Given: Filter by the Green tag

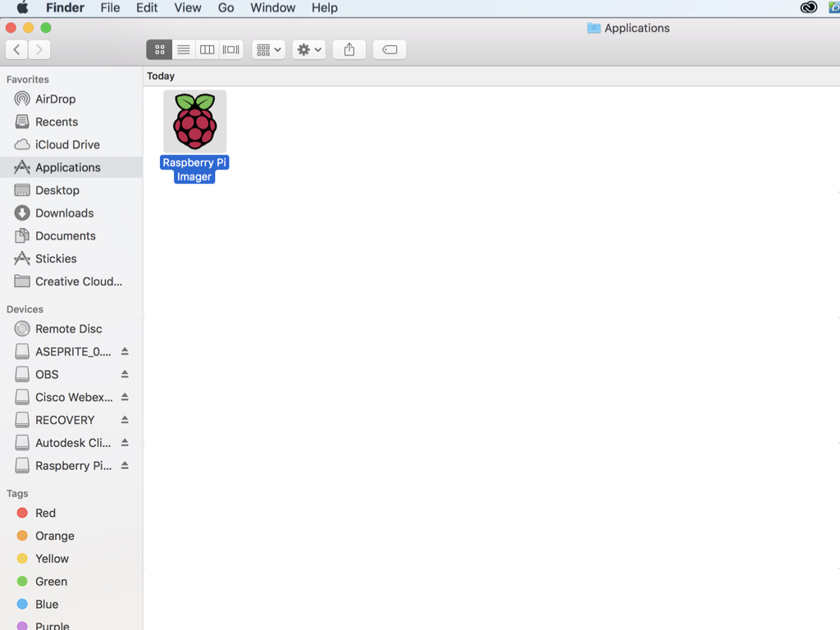Looking at the screenshot, I should 71,582.
